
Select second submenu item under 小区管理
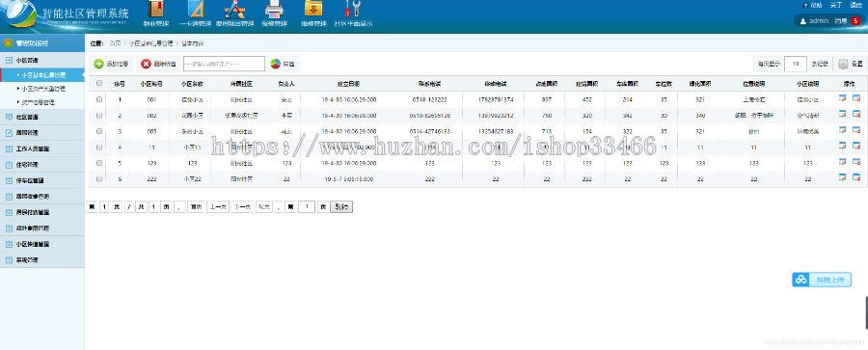pos(43,88)
